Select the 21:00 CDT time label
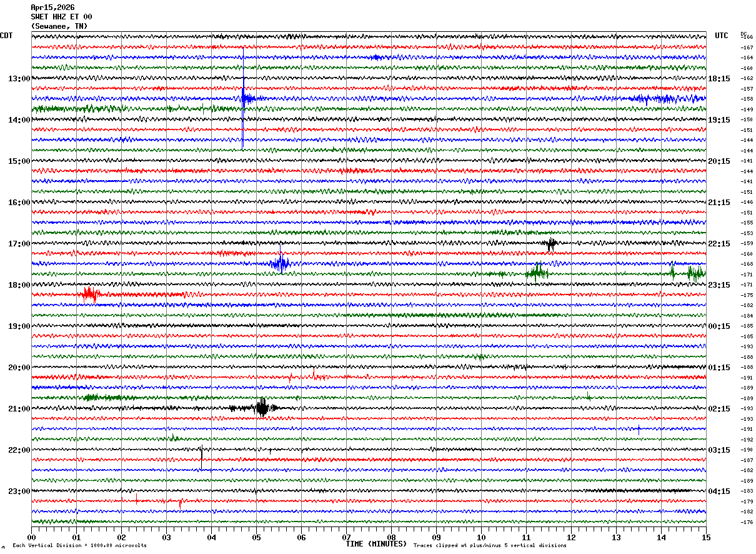The width and height of the screenshot is (756, 554). click(19, 409)
